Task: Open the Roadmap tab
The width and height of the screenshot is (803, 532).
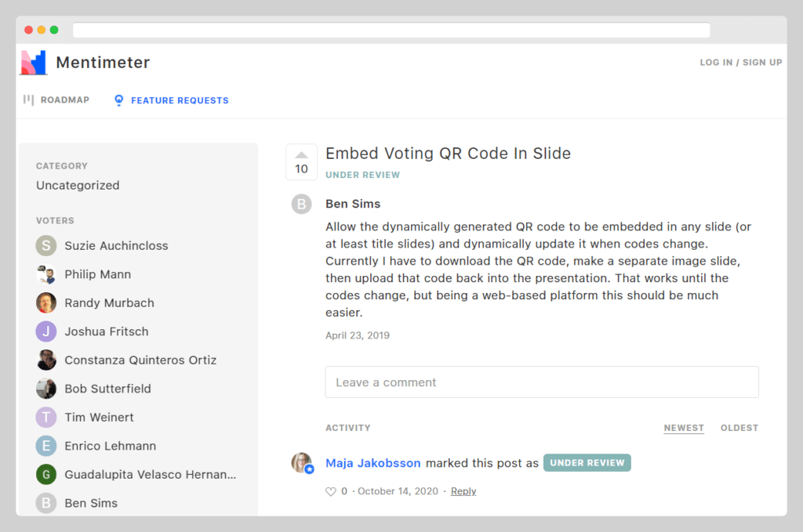Action: (56, 100)
